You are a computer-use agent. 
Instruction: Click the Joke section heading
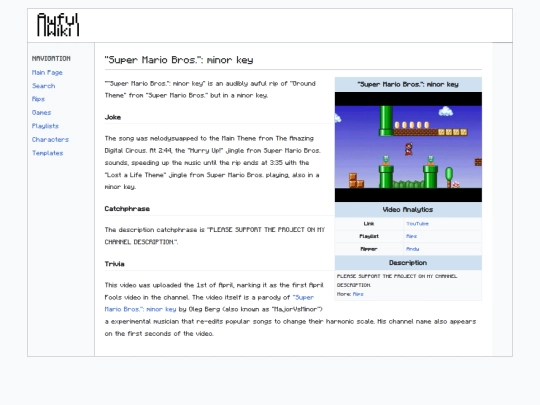[x=113, y=117]
